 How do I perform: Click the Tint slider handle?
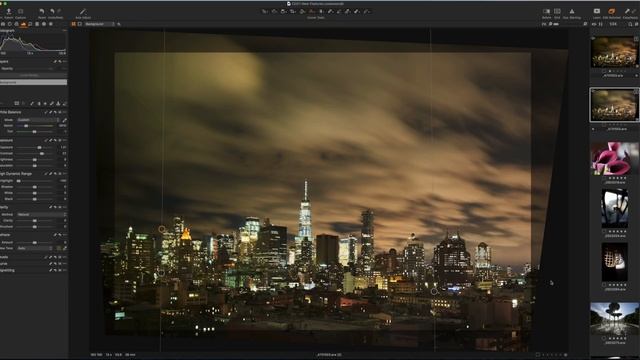pos(35,132)
